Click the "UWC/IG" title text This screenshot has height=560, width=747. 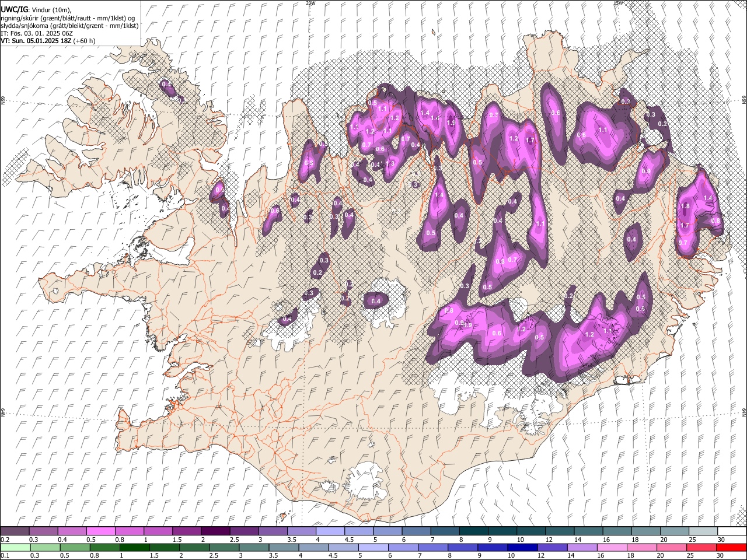(x=14, y=9)
